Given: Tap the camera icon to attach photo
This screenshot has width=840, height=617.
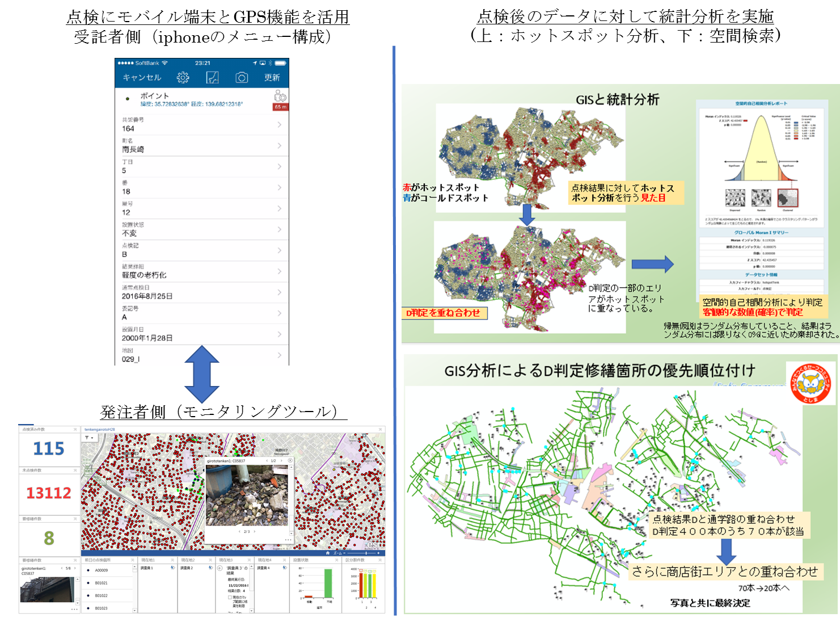Looking at the screenshot, I should 242,78.
